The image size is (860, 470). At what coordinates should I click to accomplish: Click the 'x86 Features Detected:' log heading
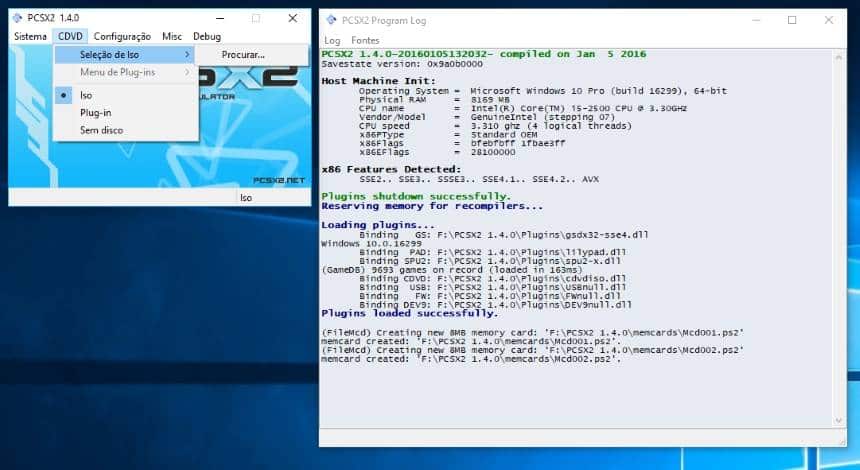[x=391, y=169]
